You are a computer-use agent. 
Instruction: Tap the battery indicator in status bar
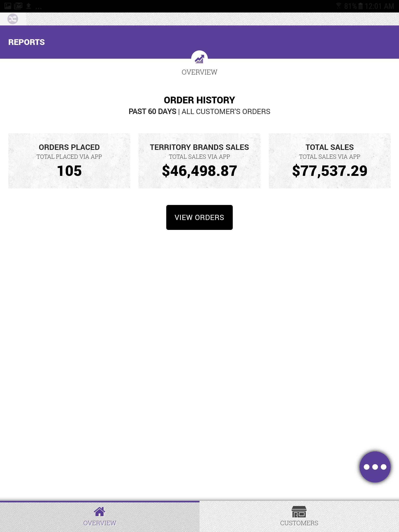click(x=361, y=6)
